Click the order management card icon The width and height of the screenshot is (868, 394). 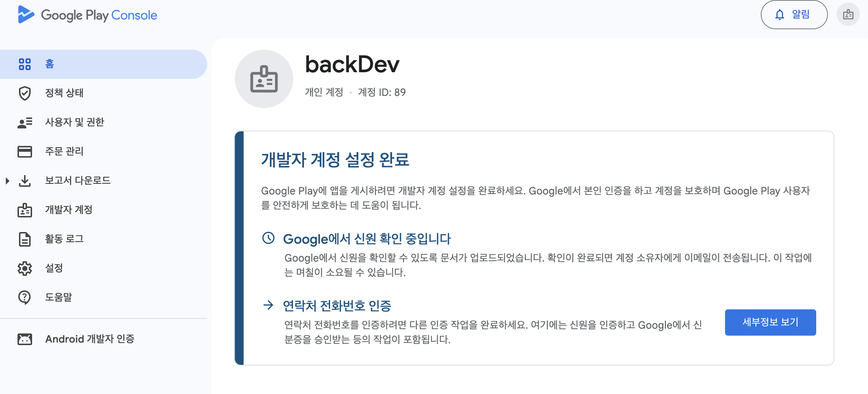25,151
